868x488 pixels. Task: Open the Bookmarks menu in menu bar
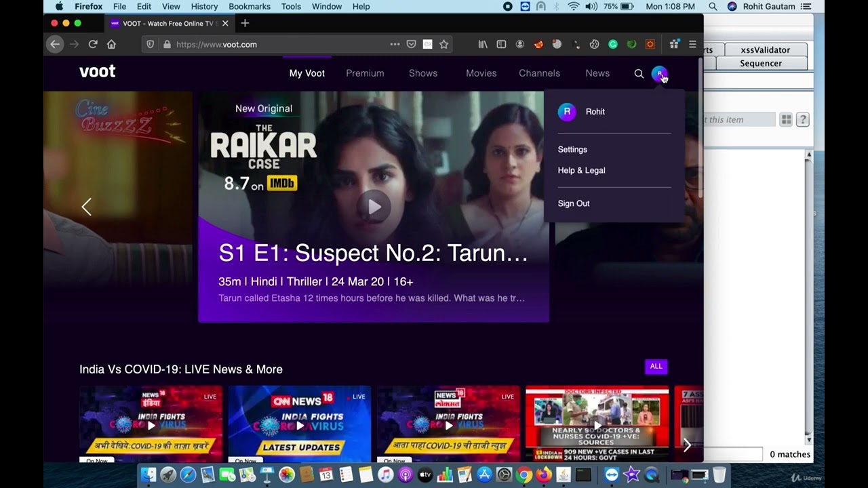(x=250, y=6)
